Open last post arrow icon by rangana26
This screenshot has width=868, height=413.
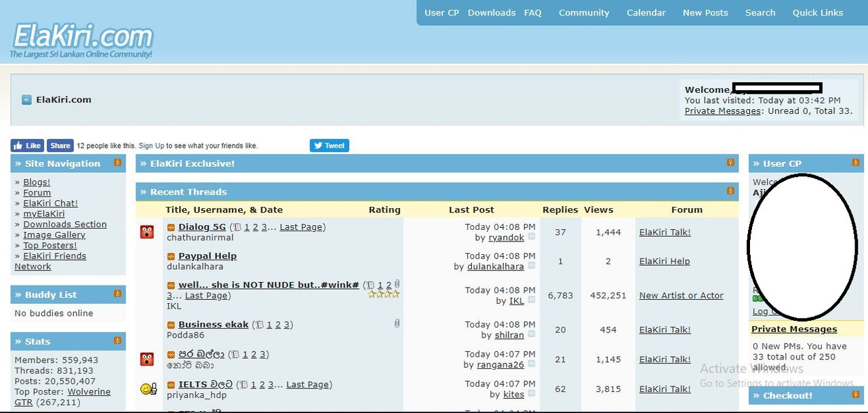click(x=532, y=365)
